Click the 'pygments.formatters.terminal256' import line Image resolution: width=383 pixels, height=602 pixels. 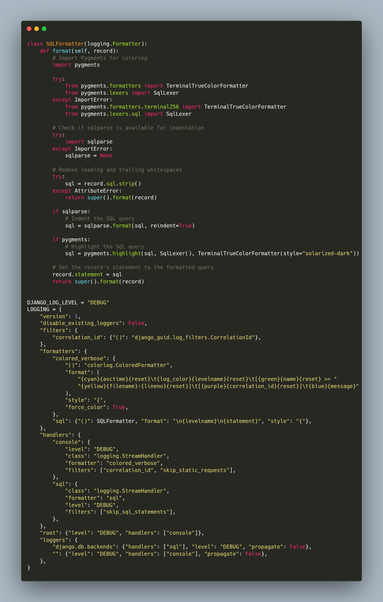pos(175,107)
